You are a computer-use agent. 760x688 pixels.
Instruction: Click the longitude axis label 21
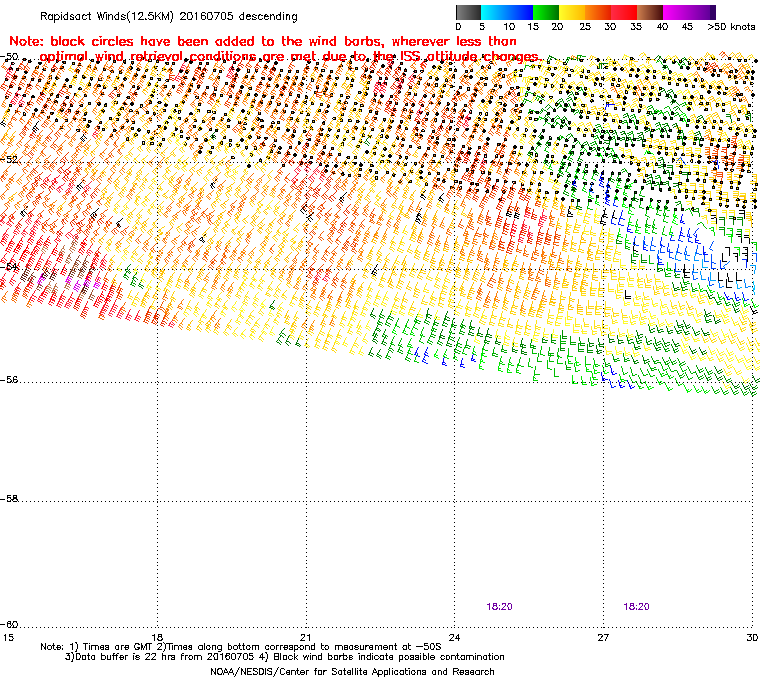(305, 637)
